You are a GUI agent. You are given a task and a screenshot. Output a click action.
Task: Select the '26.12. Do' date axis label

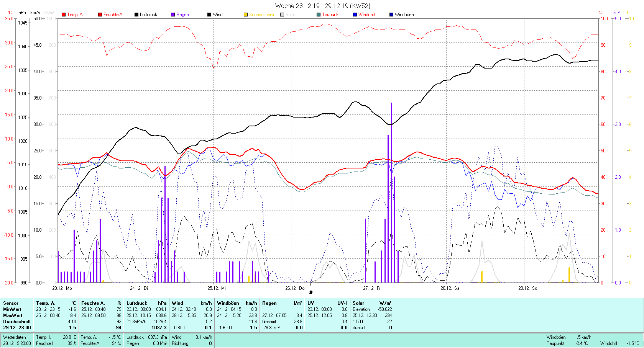point(295,288)
